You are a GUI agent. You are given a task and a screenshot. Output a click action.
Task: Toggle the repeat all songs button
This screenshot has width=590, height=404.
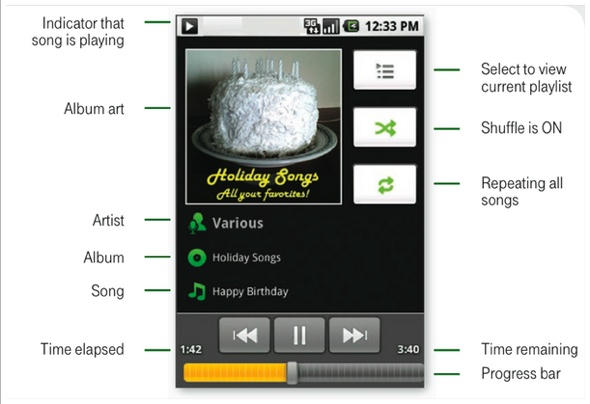click(x=385, y=185)
